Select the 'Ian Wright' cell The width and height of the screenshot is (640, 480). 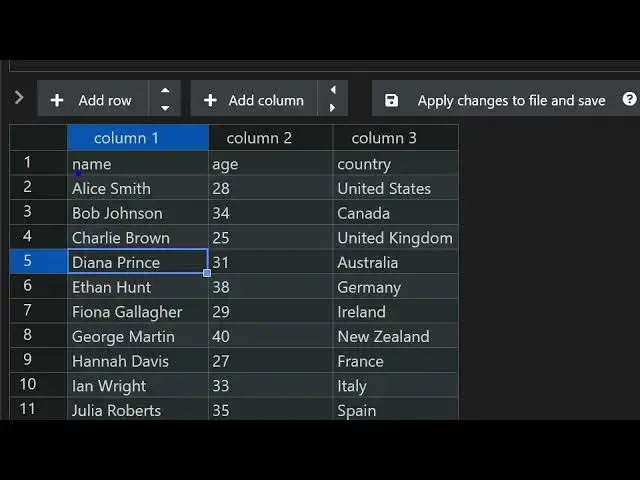[138, 385]
